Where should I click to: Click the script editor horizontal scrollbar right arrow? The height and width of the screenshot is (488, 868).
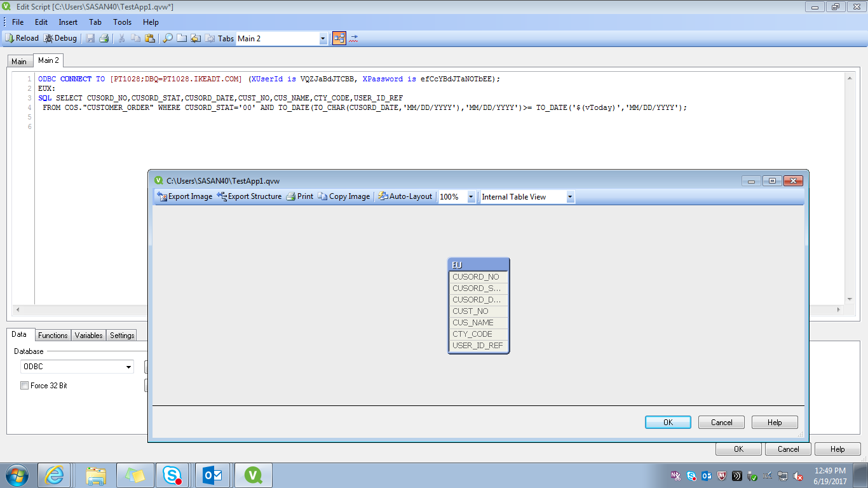point(839,310)
